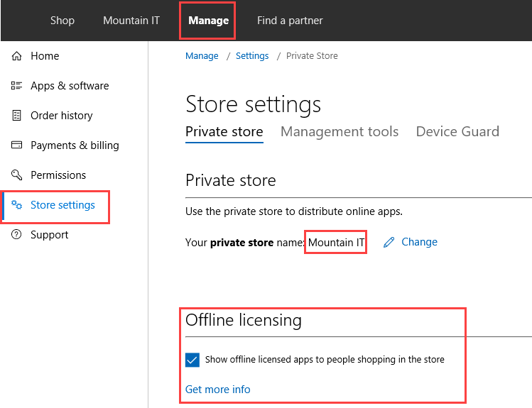Switch to the Management tools tab
The width and height of the screenshot is (532, 408).
point(339,131)
